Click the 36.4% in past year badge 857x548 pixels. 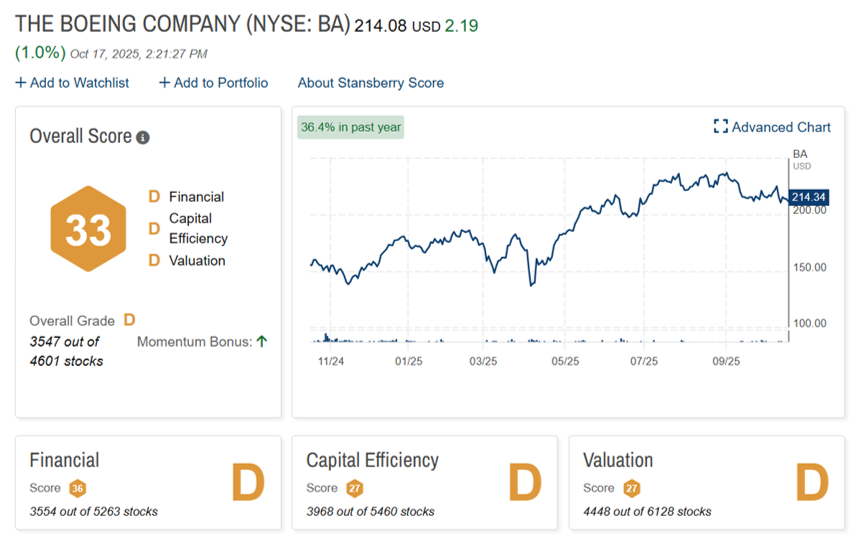tap(351, 127)
